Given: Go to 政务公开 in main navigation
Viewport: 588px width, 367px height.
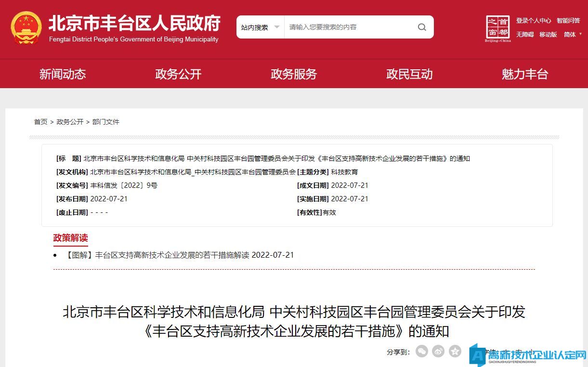Looking at the screenshot, I should tap(178, 74).
